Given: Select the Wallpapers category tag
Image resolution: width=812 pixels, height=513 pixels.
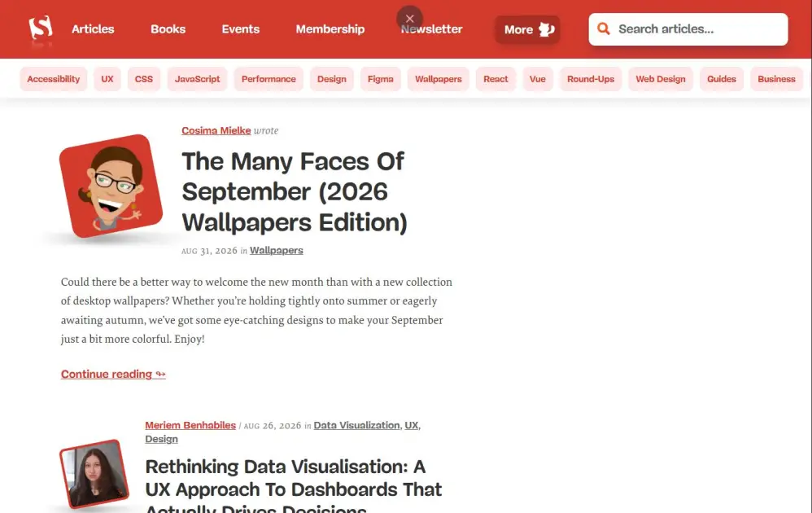Looking at the screenshot, I should pos(438,79).
